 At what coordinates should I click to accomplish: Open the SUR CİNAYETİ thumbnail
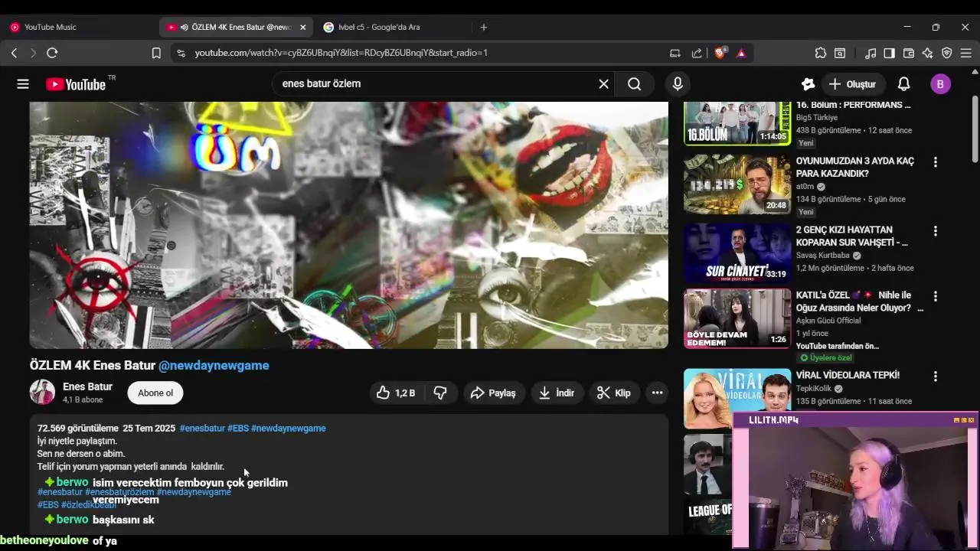pyautogui.click(x=737, y=253)
